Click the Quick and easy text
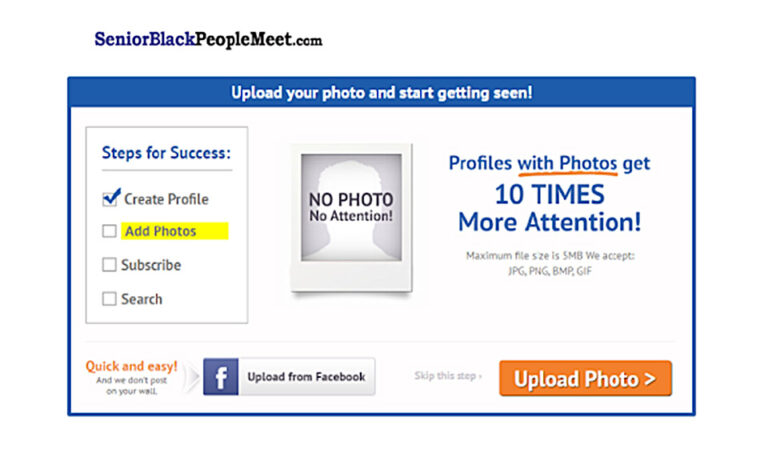This screenshot has height=449, width=768. click(131, 366)
